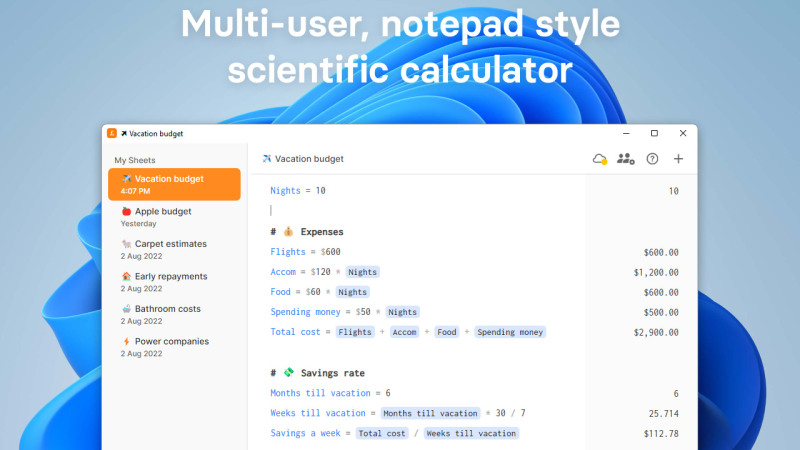Open the Apple budget sheet
800x450 pixels.
coord(174,217)
